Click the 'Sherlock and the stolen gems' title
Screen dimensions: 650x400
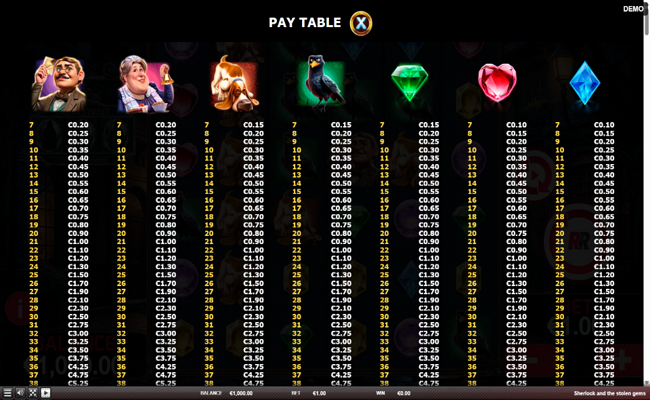coord(609,393)
